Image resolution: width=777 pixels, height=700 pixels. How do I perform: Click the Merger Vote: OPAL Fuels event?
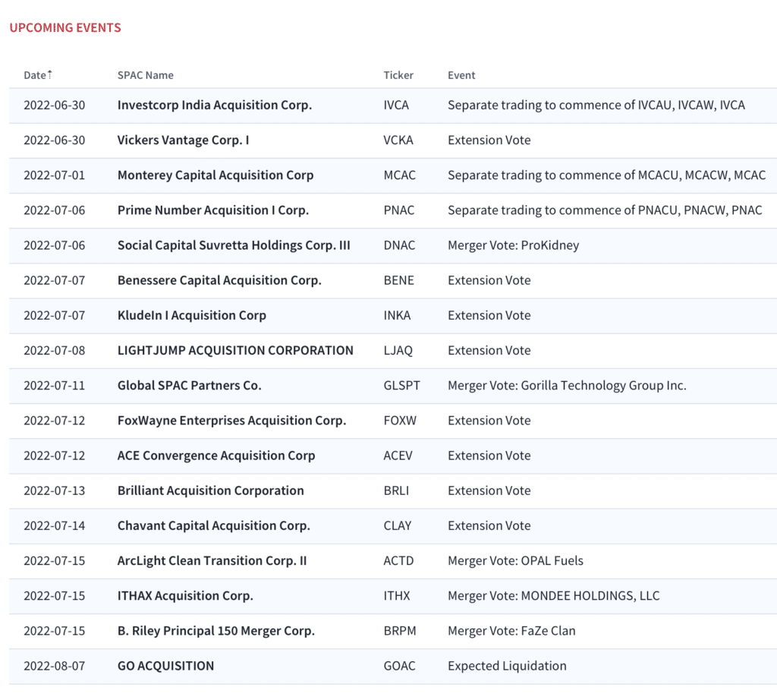pos(515,561)
